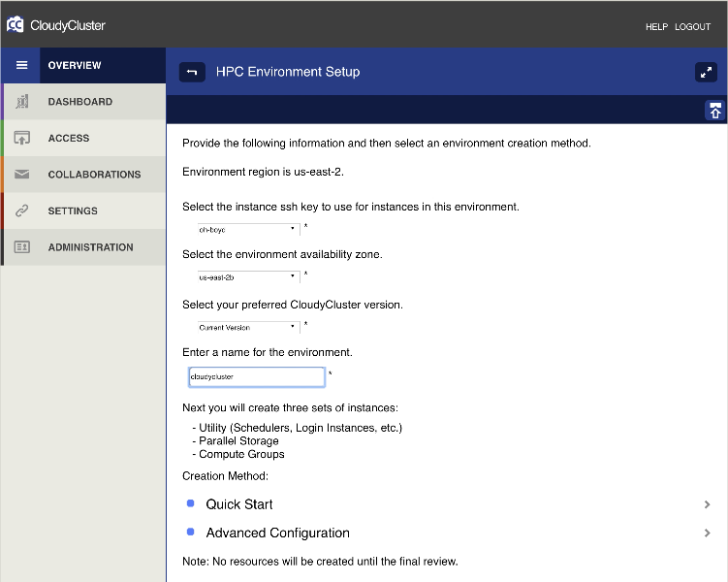Screen dimensions: 728x582
Task: Click the 'Parallel Storage' list item
Action: coord(238,440)
